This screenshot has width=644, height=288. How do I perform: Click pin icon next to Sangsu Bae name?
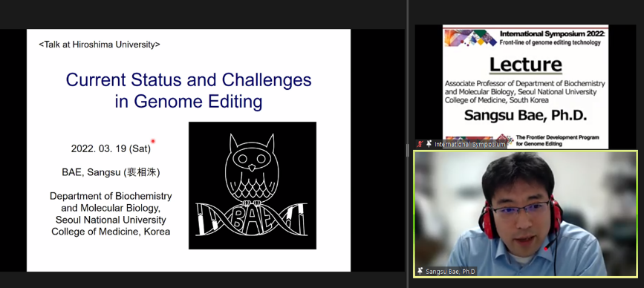(x=420, y=271)
